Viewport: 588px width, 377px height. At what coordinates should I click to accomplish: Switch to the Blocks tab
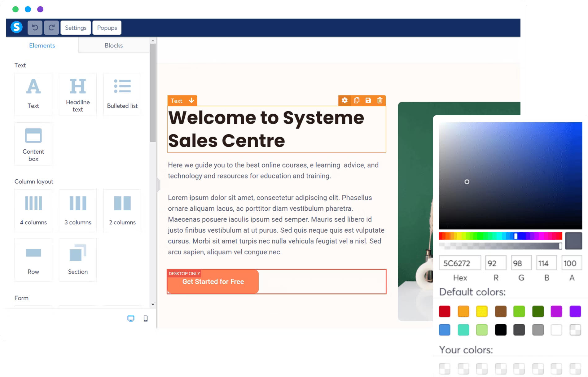pos(114,45)
